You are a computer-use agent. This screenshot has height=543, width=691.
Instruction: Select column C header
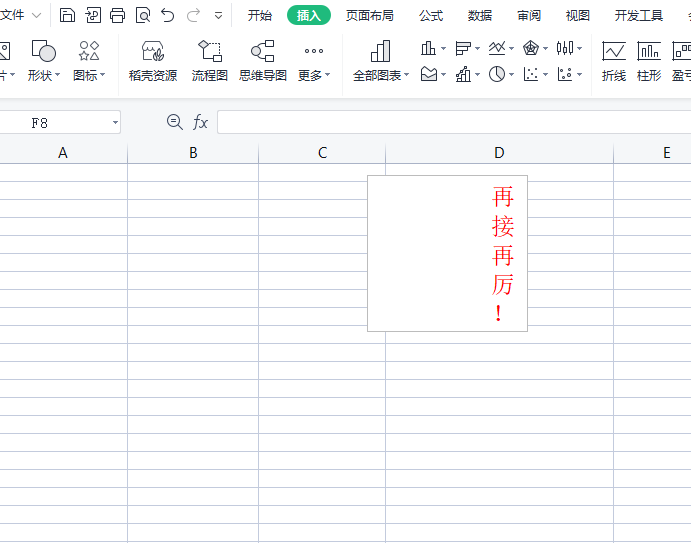point(322,153)
